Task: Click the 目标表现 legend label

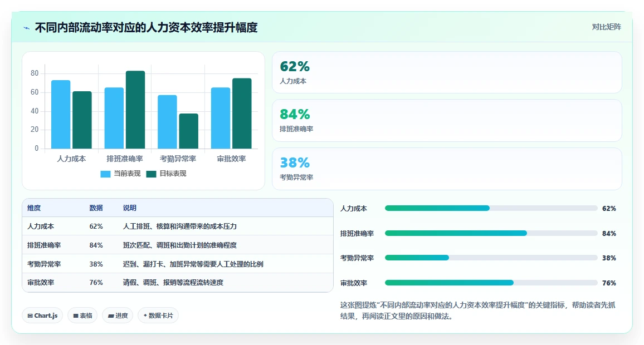Action: tap(173, 174)
